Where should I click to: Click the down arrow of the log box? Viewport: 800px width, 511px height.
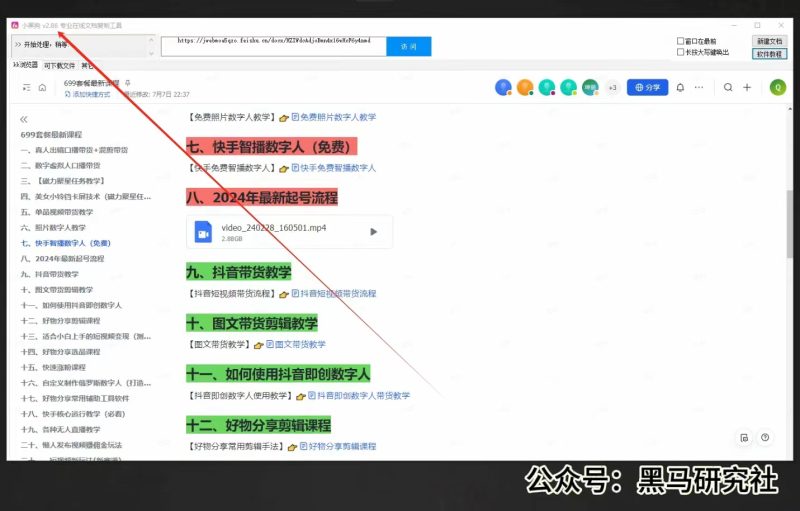pyautogui.click(x=151, y=53)
